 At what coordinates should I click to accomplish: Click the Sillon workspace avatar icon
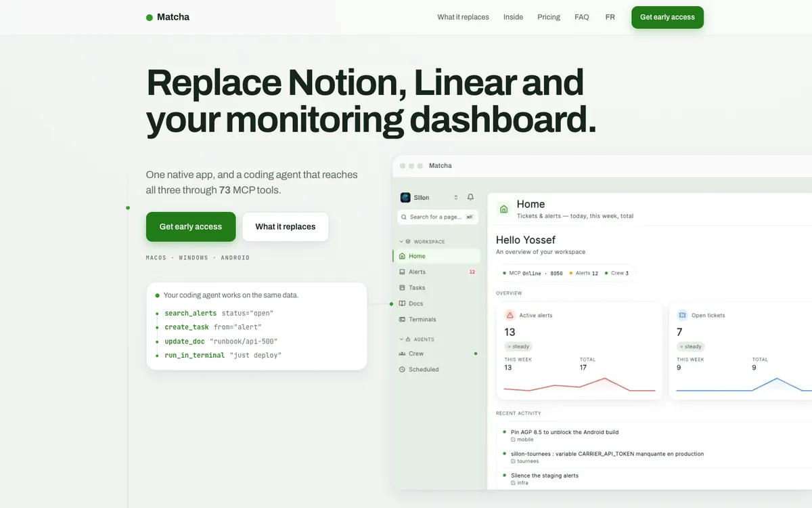pos(405,198)
